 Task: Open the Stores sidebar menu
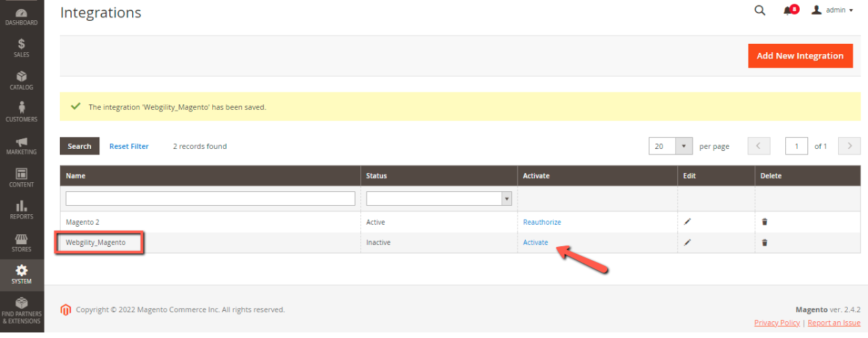coord(22,243)
